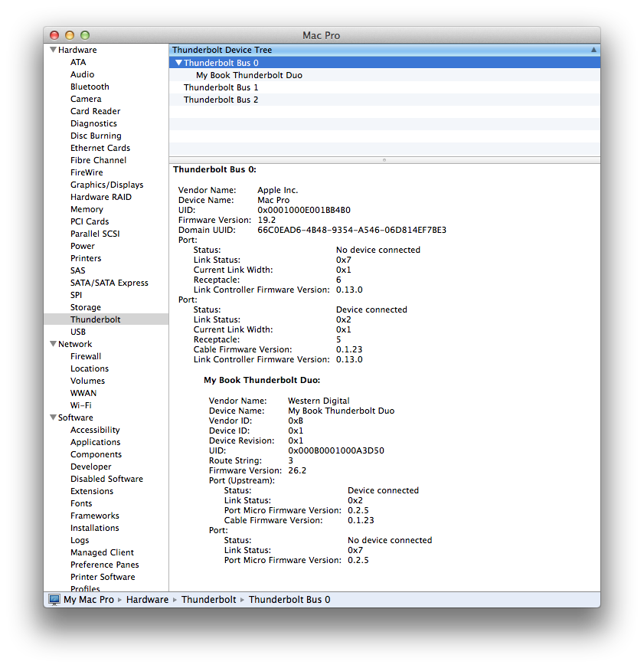Select SATA/SATA Express in the sidebar
This screenshot has height=668, width=644.
[x=110, y=283]
